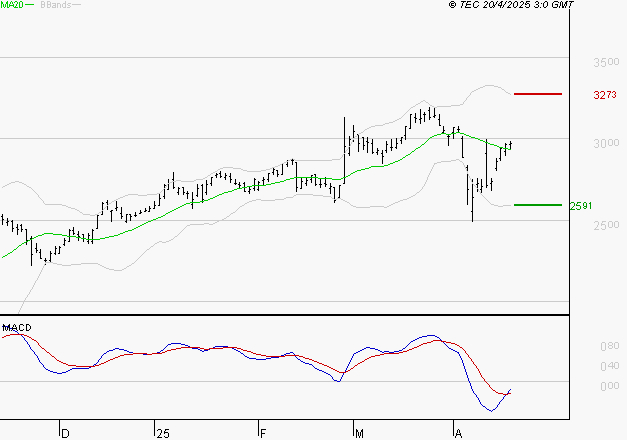The height and width of the screenshot is (440, 627).
Task: Click the F month marker on time axis
Action: 263,434
